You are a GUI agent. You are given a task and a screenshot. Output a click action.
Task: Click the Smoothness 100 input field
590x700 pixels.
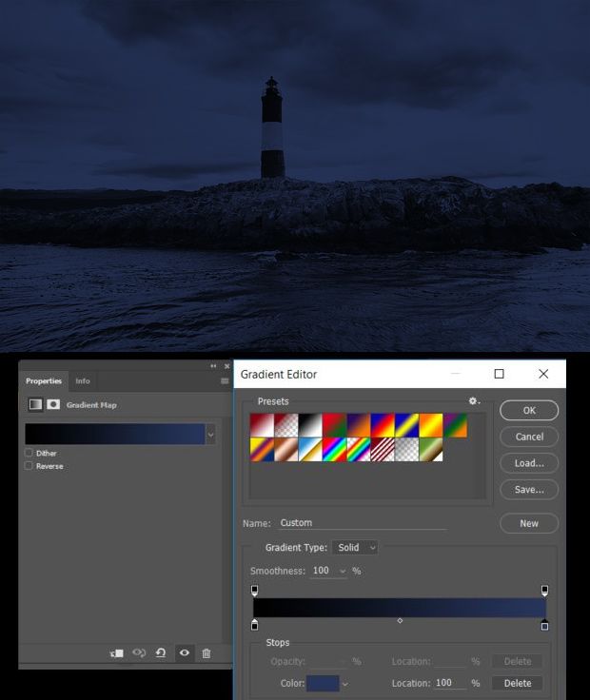coord(324,571)
